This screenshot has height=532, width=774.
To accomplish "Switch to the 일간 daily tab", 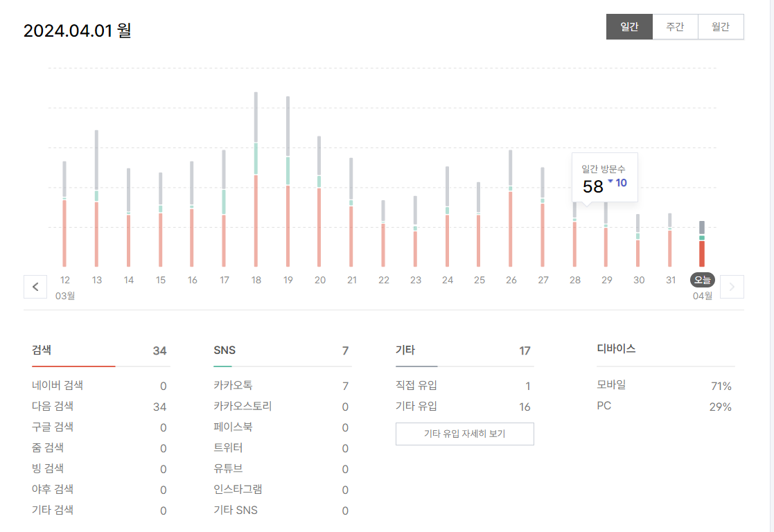I will pos(629,26).
